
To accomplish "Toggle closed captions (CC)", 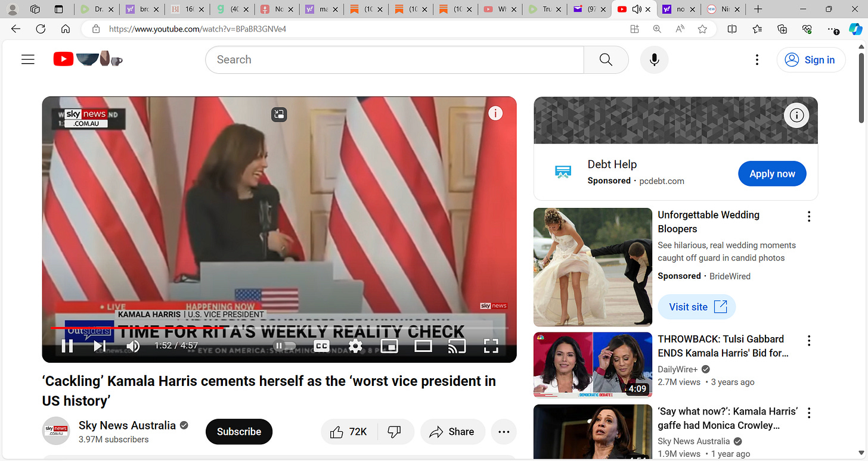I will [x=321, y=346].
